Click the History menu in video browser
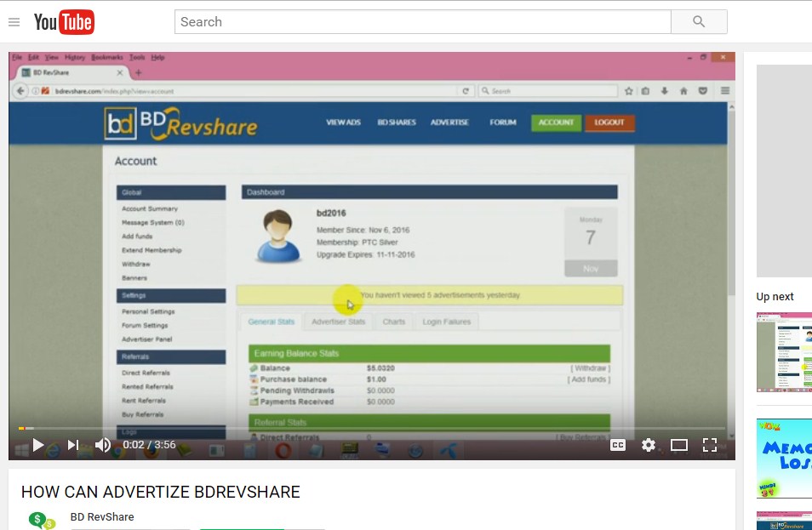Image resolution: width=812 pixels, height=530 pixels. click(75, 58)
